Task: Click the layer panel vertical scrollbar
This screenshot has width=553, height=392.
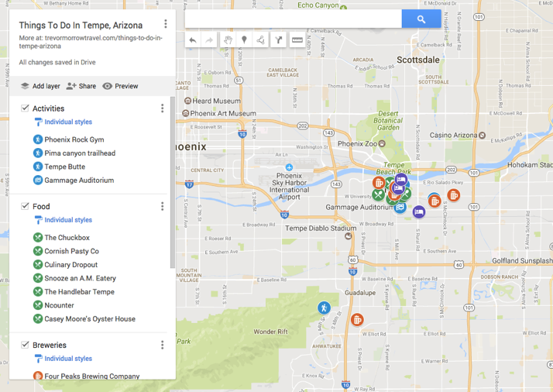Action: coord(173,182)
